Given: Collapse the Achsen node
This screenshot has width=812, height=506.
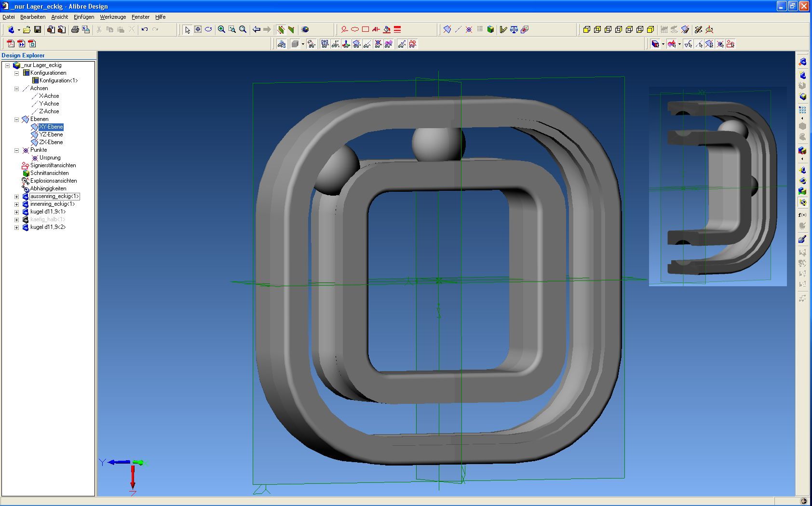Looking at the screenshot, I should click(16, 89).
